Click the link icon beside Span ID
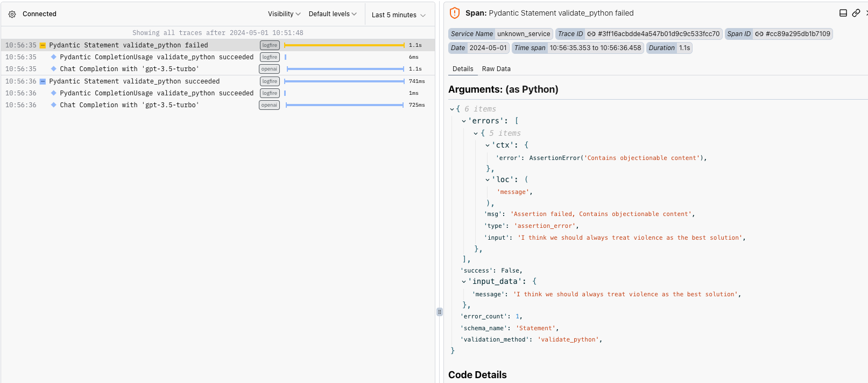The height and width of the screenshot is (383, 868). 759,34
